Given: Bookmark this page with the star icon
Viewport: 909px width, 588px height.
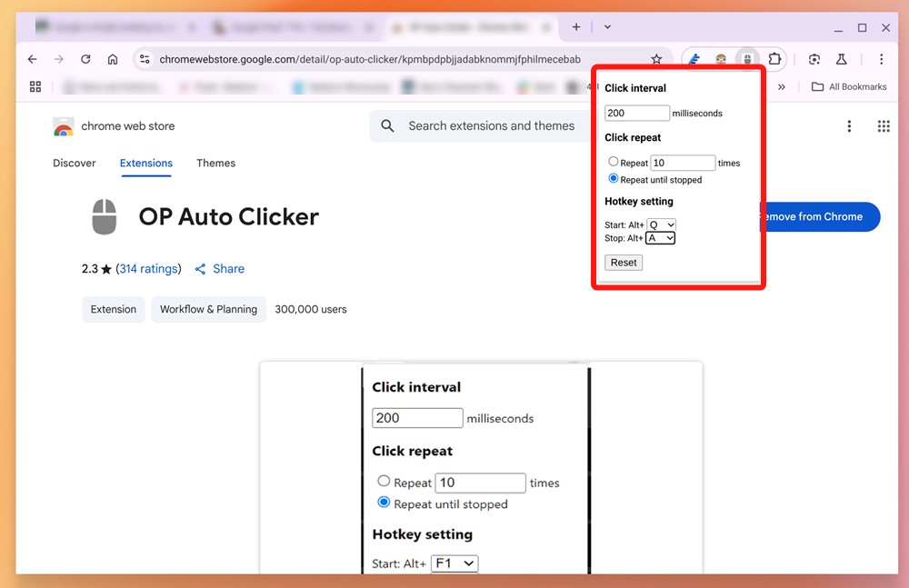Looking at the screenshot, I should click(x=656, y=59).
